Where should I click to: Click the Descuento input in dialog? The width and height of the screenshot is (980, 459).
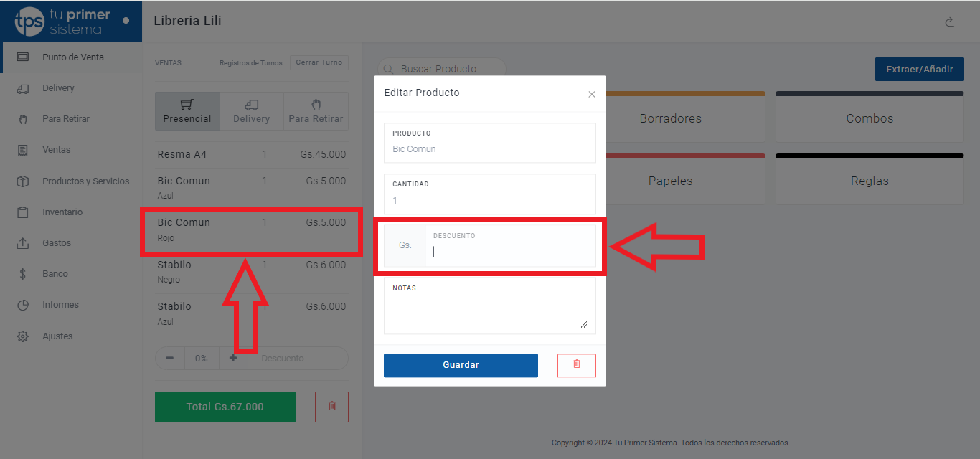click(509, 251)
